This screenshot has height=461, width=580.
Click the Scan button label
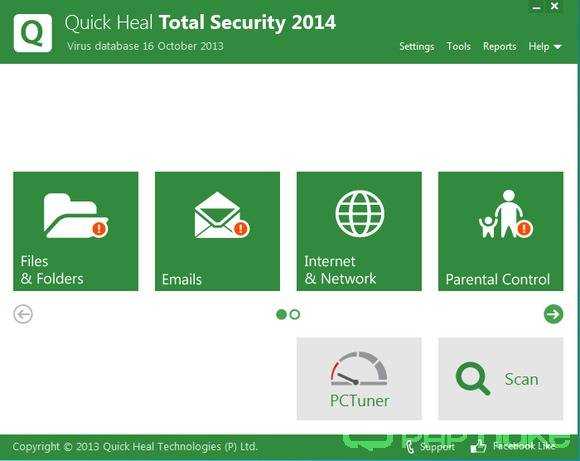pos(521,380)
